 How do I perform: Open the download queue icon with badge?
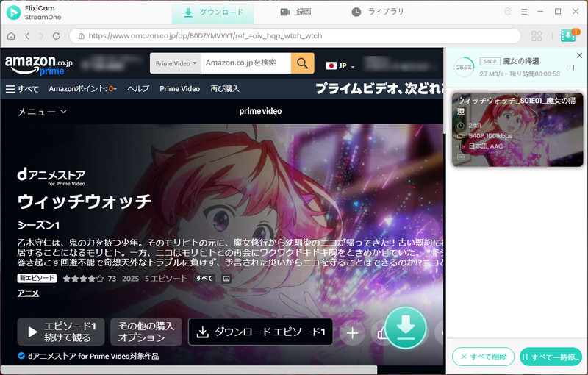568,35
